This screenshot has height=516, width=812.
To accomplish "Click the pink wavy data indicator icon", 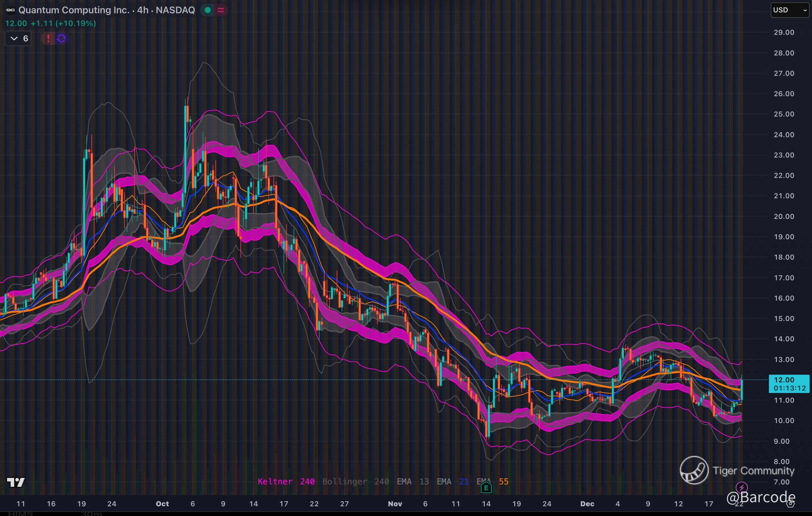I will [x=221, y=10].
